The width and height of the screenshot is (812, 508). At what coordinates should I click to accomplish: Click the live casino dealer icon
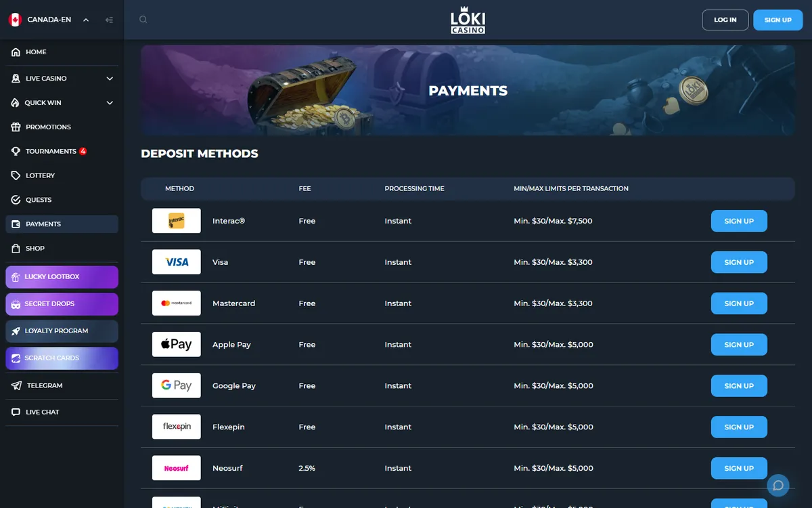pos(16,79)
